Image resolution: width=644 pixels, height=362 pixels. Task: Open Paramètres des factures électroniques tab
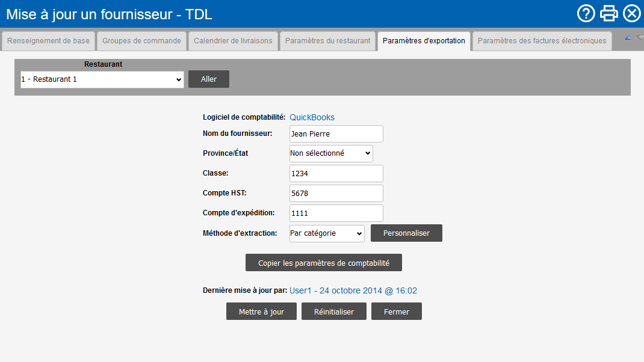542,41
